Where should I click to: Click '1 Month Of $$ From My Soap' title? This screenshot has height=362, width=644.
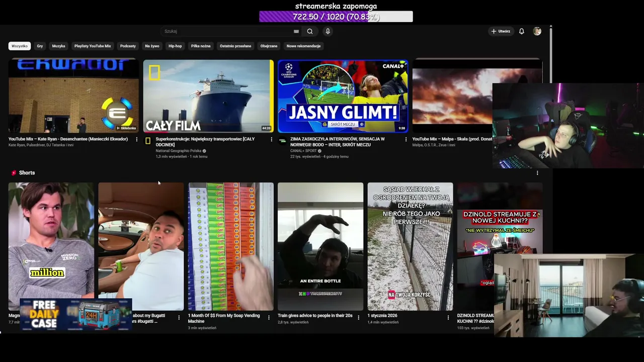tap(224, 318)
